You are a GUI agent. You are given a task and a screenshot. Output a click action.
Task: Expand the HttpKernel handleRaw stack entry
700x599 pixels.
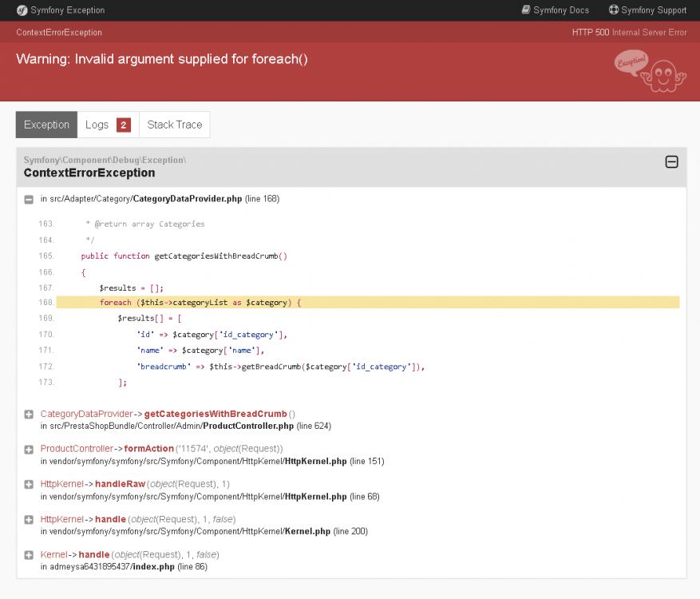pos(28,484)
